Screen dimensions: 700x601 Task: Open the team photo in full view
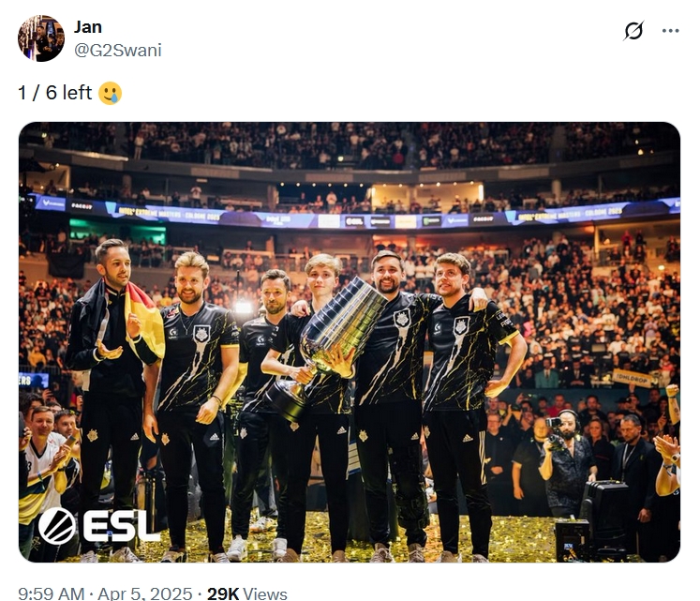click(350, 342)
